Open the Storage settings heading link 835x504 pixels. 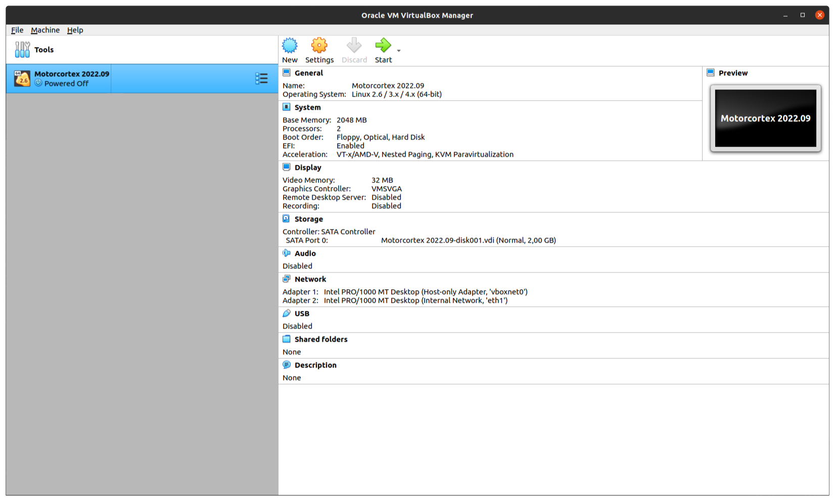tap(309, 219)
